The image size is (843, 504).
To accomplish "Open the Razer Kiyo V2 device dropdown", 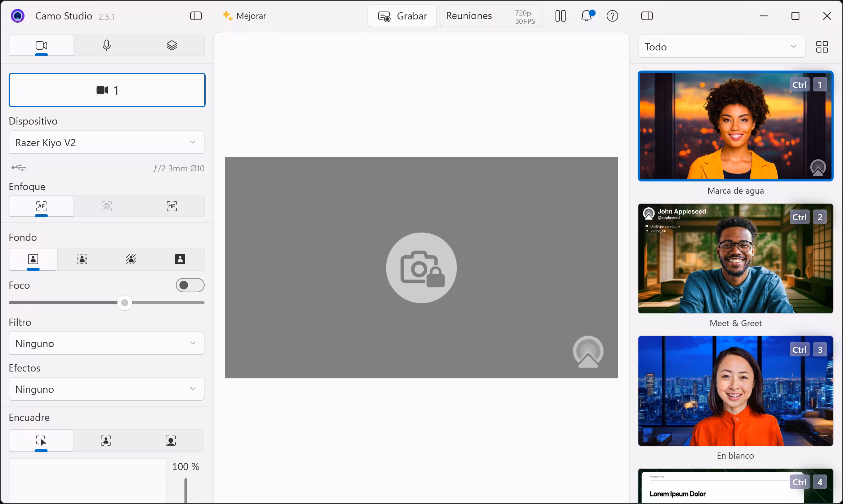I will [107, 143].
